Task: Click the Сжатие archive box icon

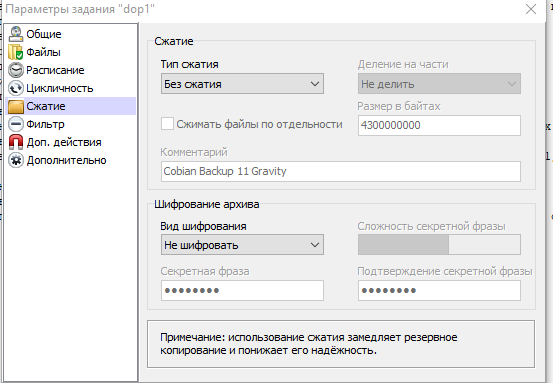Action: point(16,106)
